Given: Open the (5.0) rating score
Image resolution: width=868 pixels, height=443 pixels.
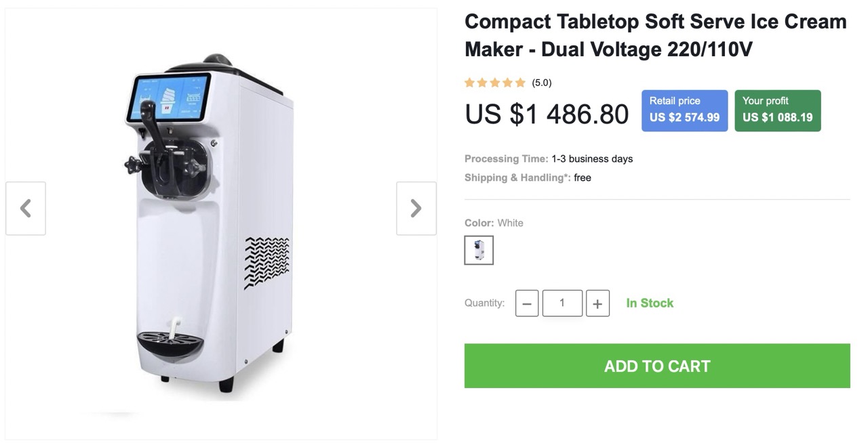Looking at the screenshot, I should (x=541, y=83).
